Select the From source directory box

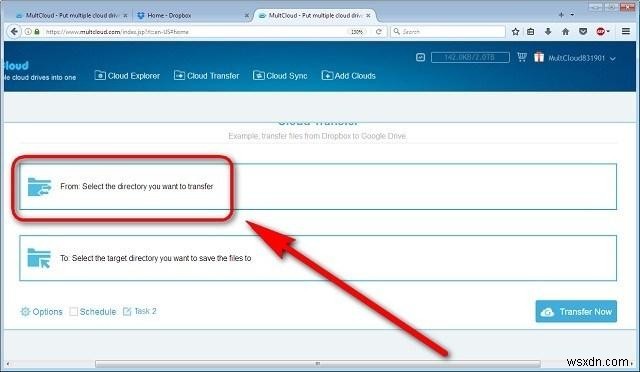pyautogui.click(x=318, y=187)
